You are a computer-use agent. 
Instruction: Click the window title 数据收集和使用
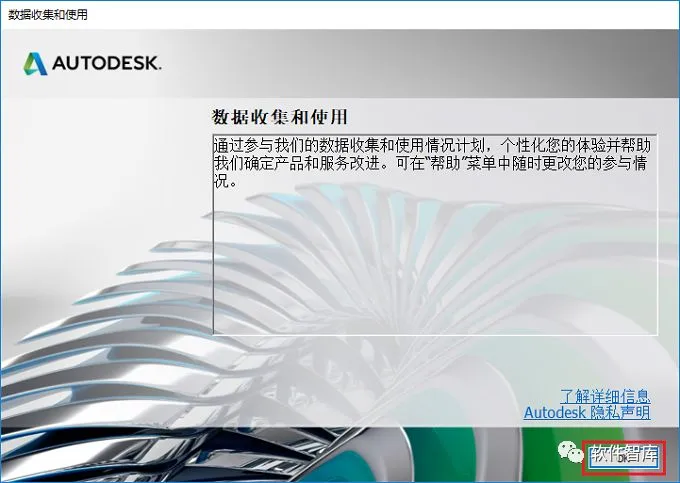(x=48, y=14)
